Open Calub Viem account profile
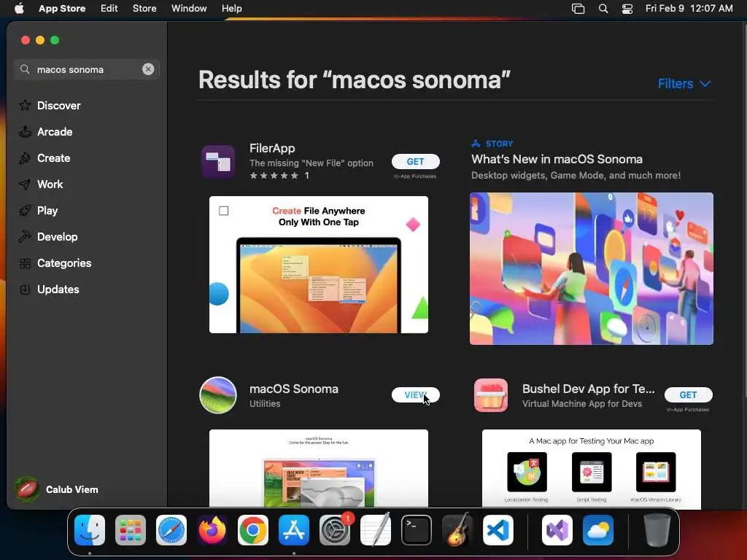747x560 pixels. point(57,489)
